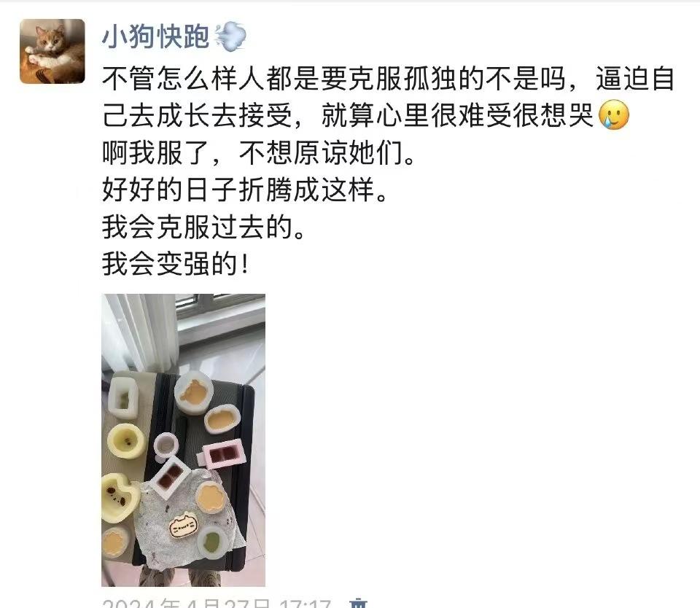Screen dimensions: 700x608
Task: Click the words 很想哭 before the emoji
Action: (553, 115)
